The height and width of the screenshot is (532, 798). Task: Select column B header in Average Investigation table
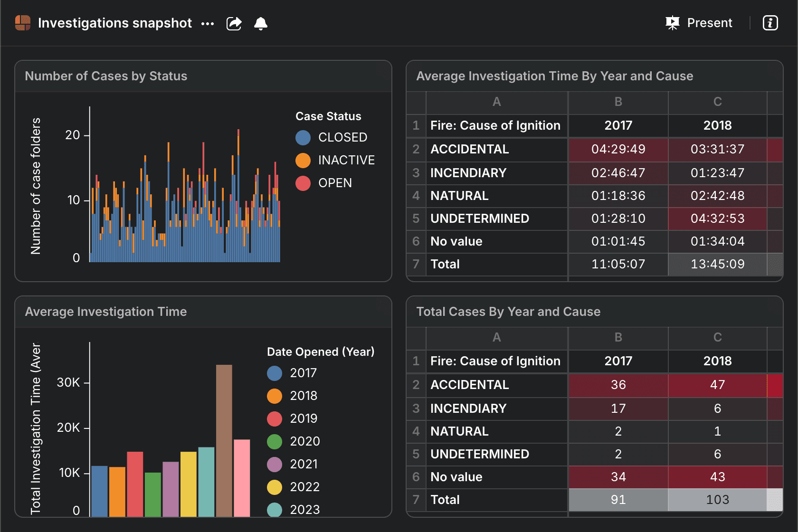coord(618,102)
